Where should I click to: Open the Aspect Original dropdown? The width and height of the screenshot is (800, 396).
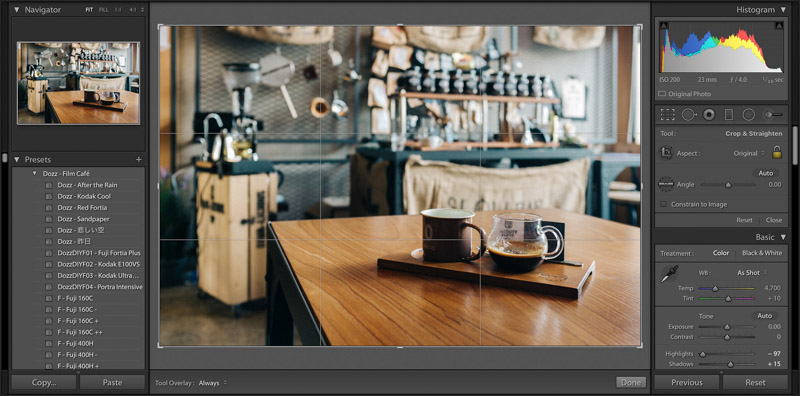coord(749,153)
